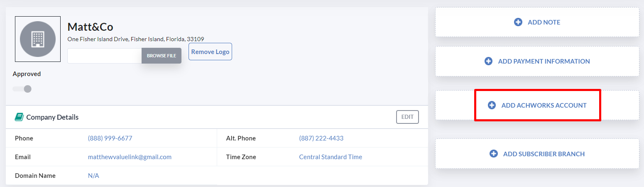This screenshot has height=187, width=644.
Task: Click the plus icon beside Add Note
Action: click(x=518, y=22)
